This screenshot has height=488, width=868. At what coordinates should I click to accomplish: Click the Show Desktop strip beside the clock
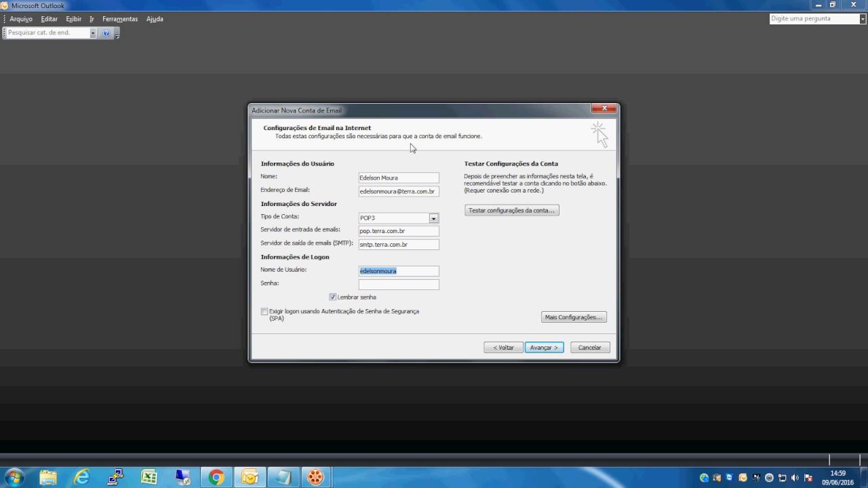point(863,477)
